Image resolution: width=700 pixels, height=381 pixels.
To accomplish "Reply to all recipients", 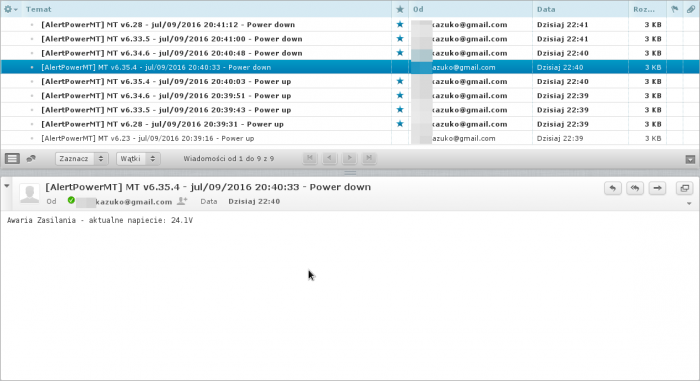I will (635, 188).
